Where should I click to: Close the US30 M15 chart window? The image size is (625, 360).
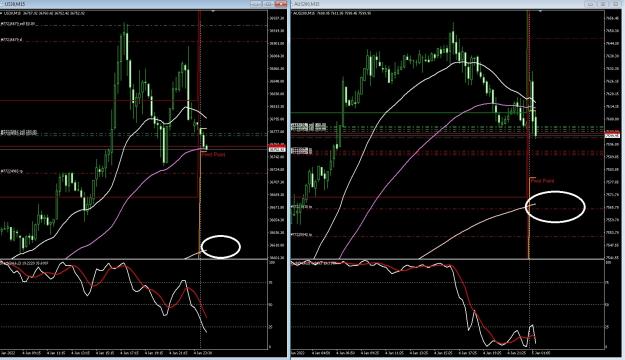point(281,4)
